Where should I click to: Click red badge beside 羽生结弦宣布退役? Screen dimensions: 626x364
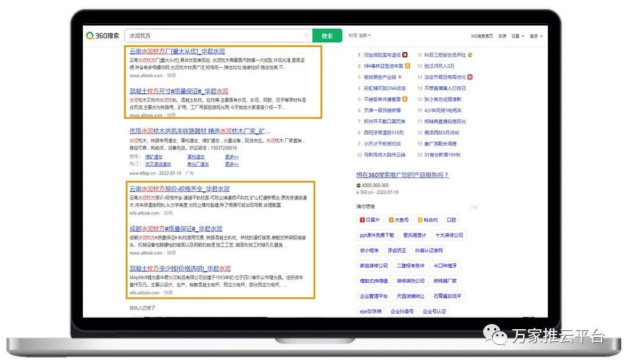point(405,55)
